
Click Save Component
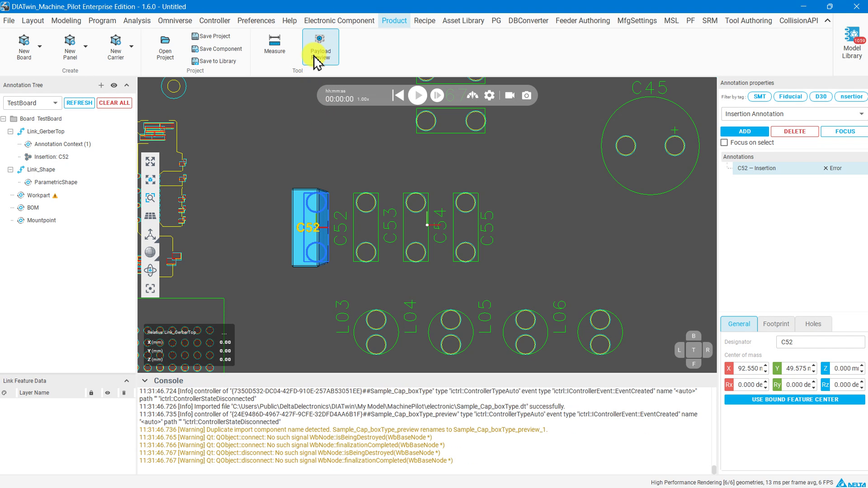point(217,49)
